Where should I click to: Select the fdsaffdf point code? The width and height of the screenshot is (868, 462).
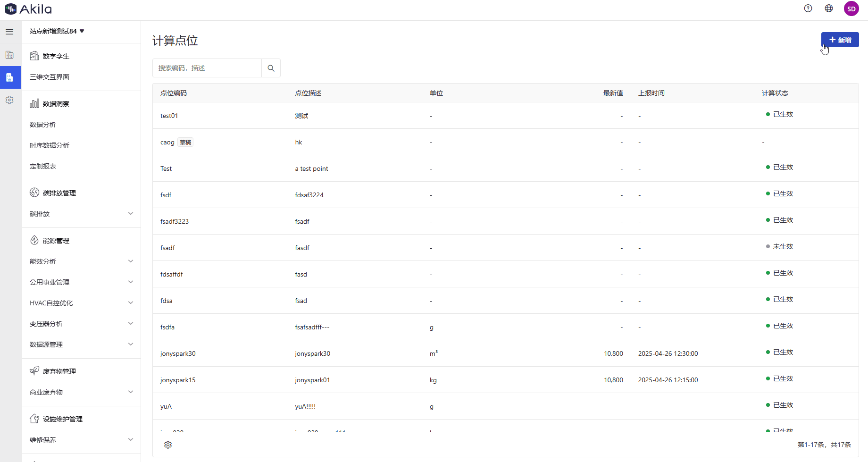(172, 274)
